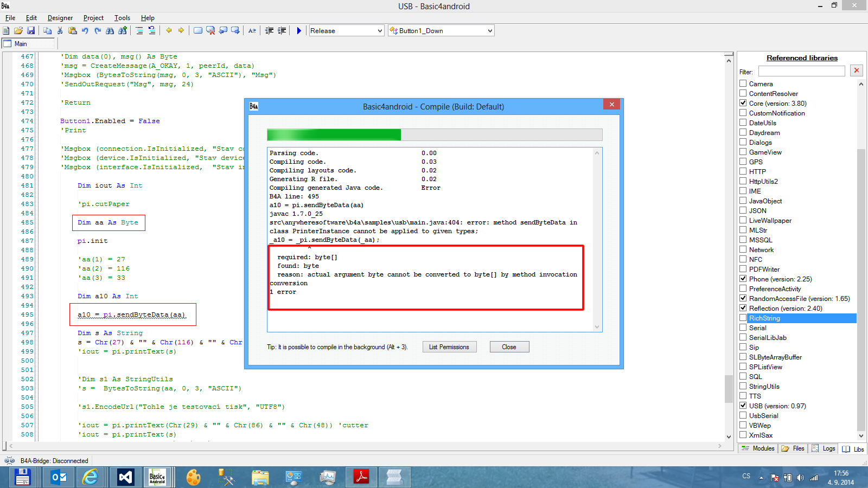Image resolution: width=868 pixels, height=488 pixels.
Task: Open Visual Studio from the taskbar
Action: (x=125, y=477)
